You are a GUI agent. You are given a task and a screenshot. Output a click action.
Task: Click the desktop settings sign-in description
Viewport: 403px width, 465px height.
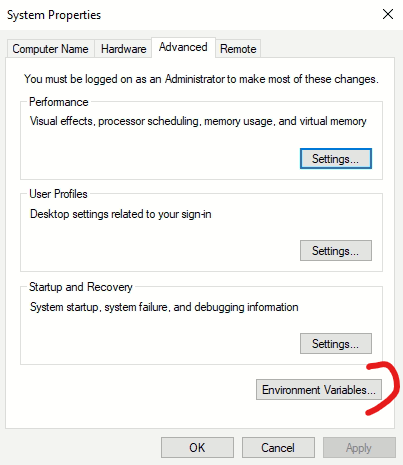pos(121,214)
